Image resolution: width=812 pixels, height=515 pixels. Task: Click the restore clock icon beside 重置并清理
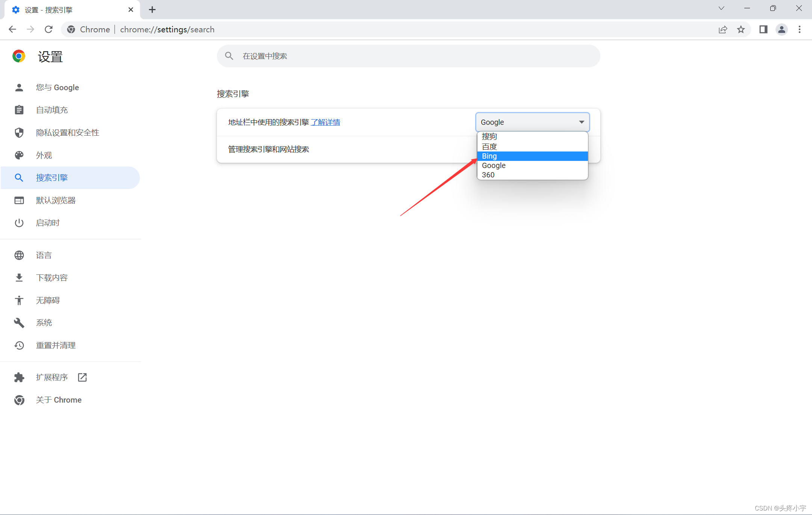click(19, 345)
